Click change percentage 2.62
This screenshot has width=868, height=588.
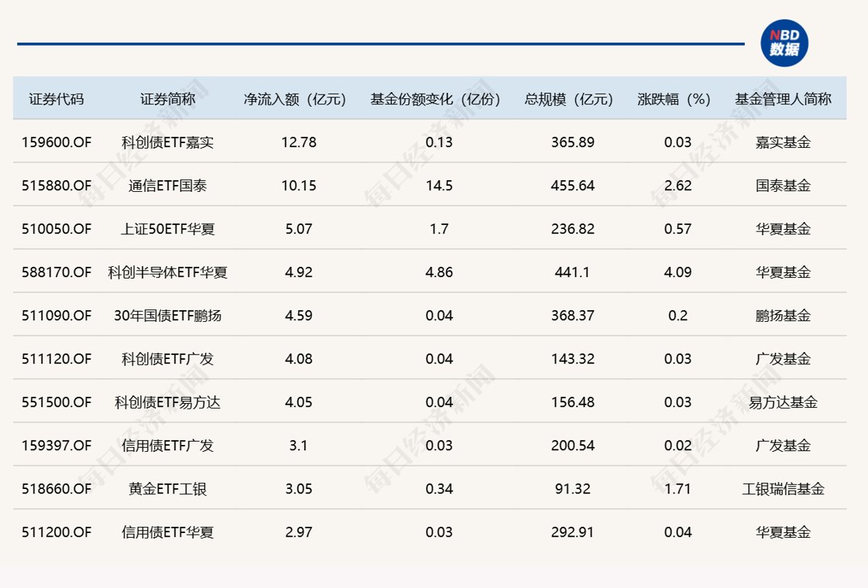click(678, 186)
